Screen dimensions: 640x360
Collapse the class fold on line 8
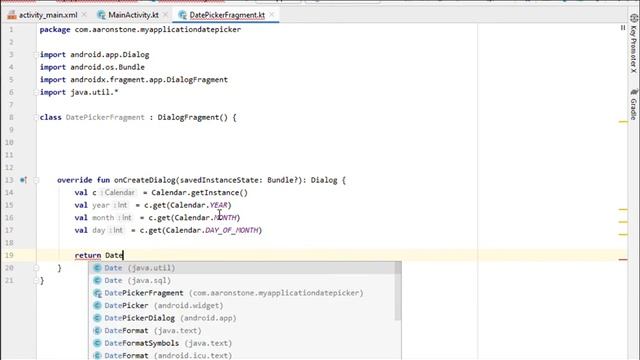(x=36, y=118)
